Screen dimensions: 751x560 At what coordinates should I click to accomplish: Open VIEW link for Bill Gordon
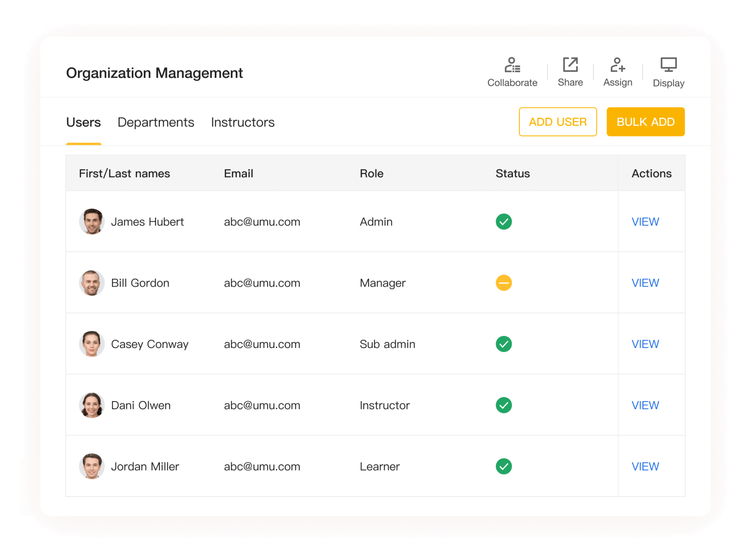(645, 283)
